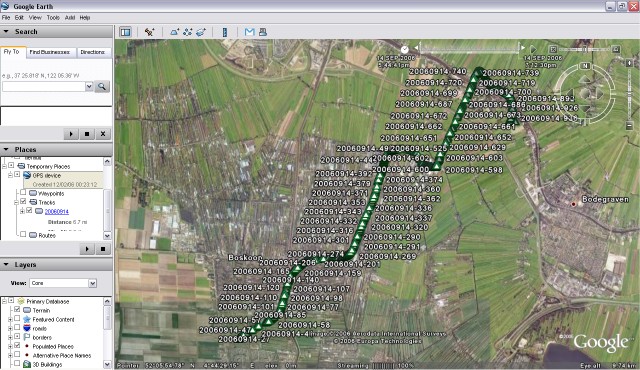640x370 pixels.
Task: Click the search magnifying glass button
Action: coord(102,86)
